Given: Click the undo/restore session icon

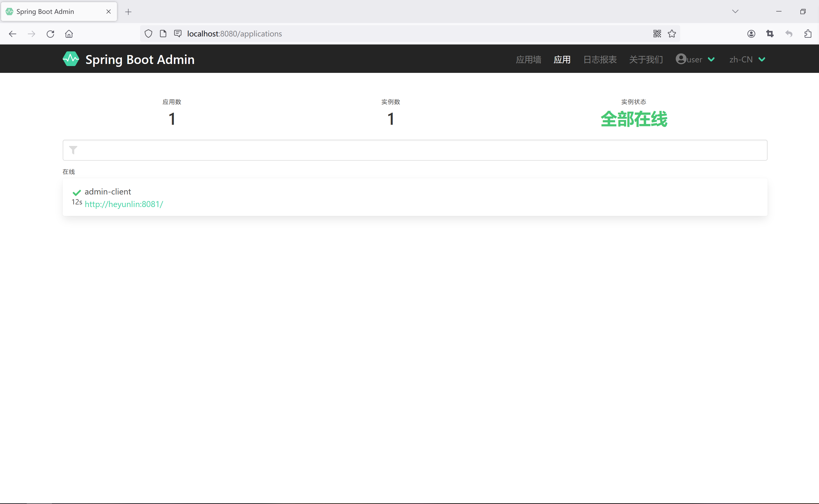Looking at the screenshot, I should (789, 34).
